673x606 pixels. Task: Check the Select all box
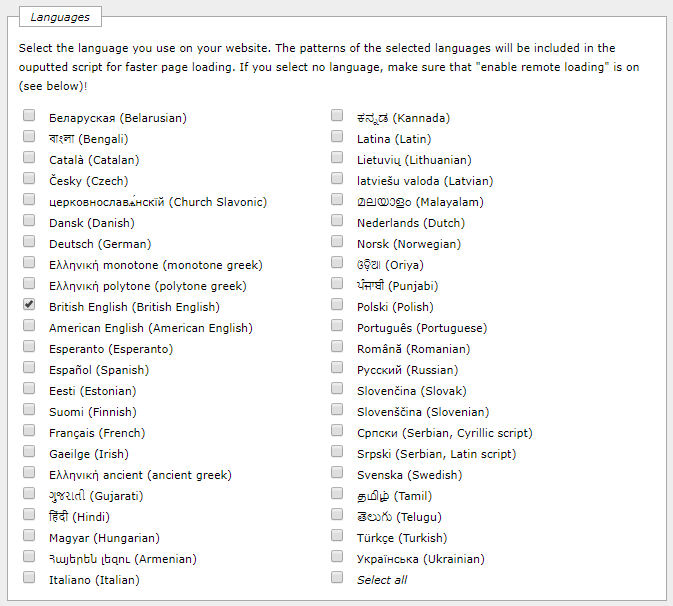[337, 577]
